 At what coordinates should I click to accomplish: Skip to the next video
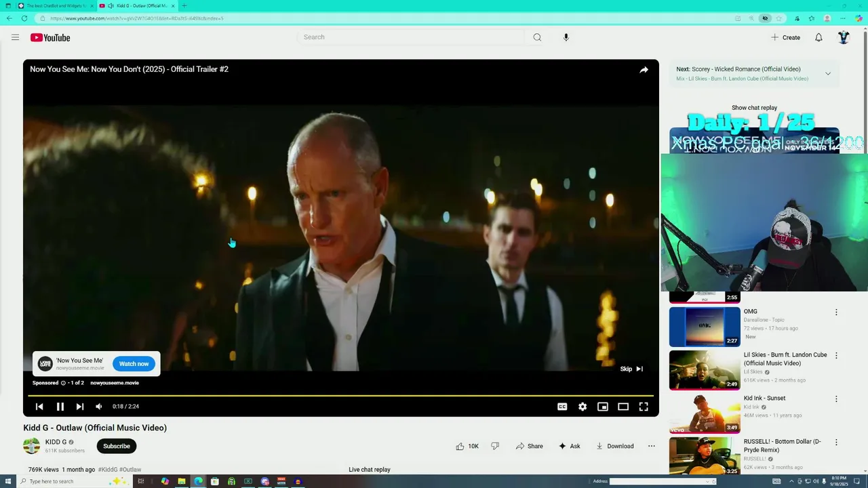pos(80,407)
